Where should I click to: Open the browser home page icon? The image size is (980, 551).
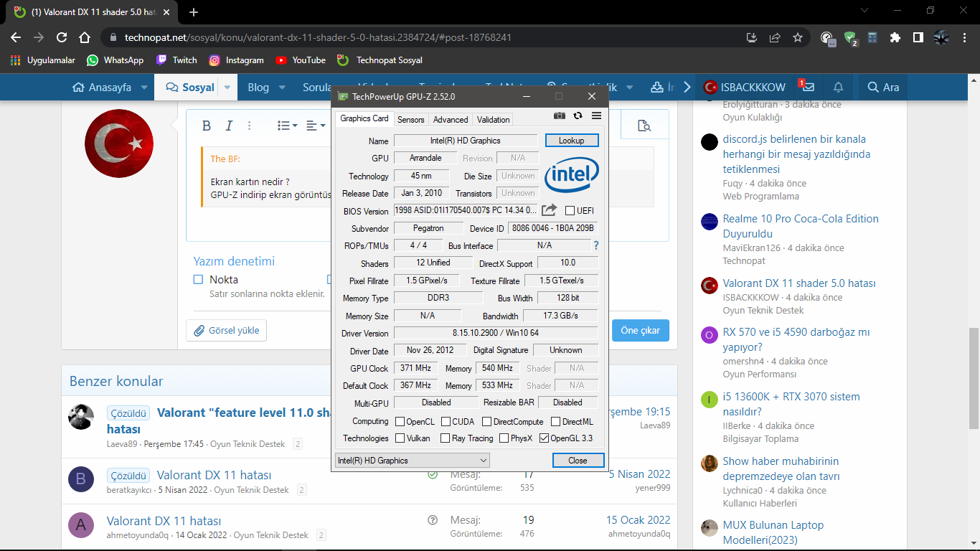(x=85, y=37)
